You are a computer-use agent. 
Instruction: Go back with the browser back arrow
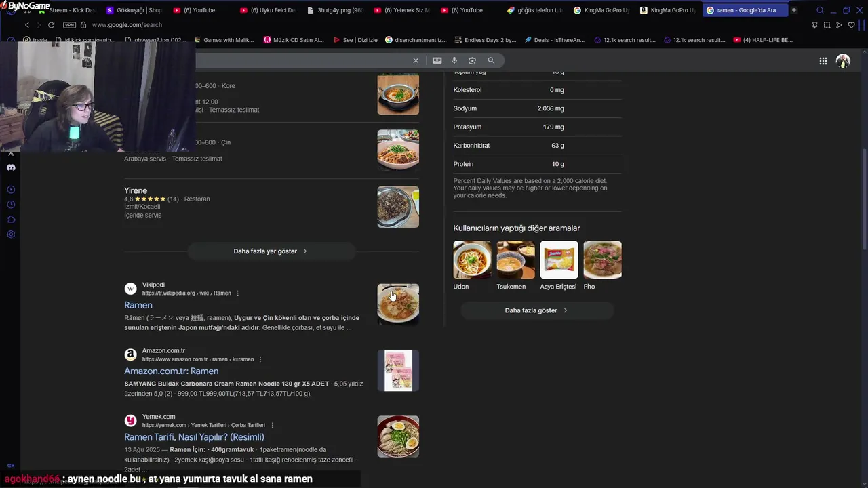point(27,25)
